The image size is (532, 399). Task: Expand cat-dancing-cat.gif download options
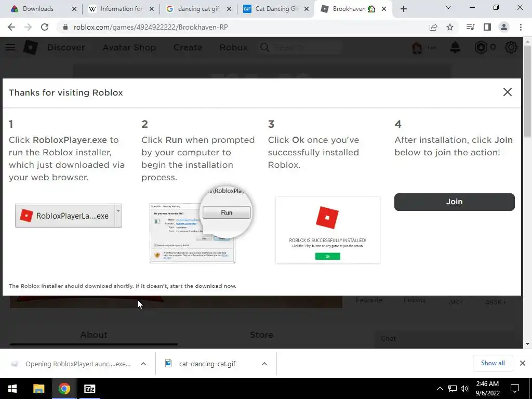[x=264, y=364]
